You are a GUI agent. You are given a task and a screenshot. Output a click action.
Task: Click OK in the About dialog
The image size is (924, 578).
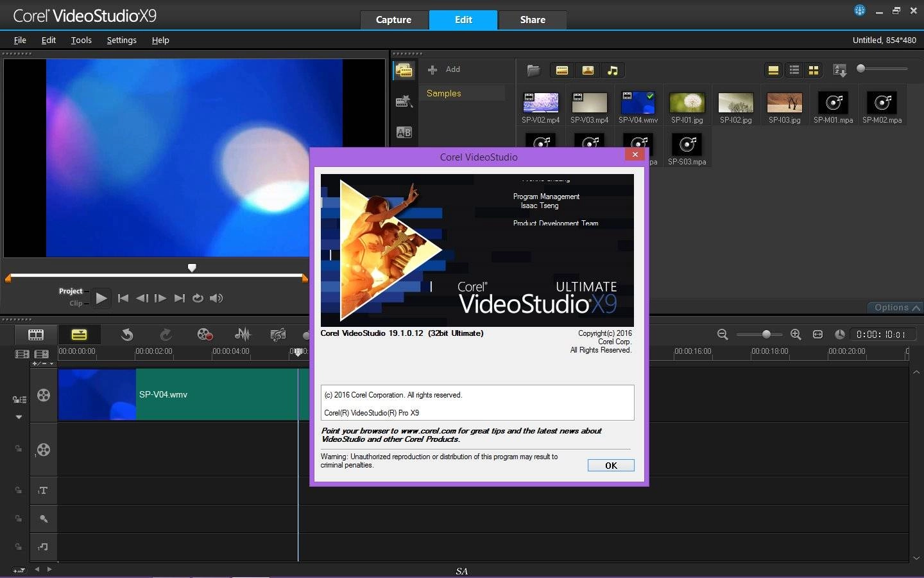point(611,466)
